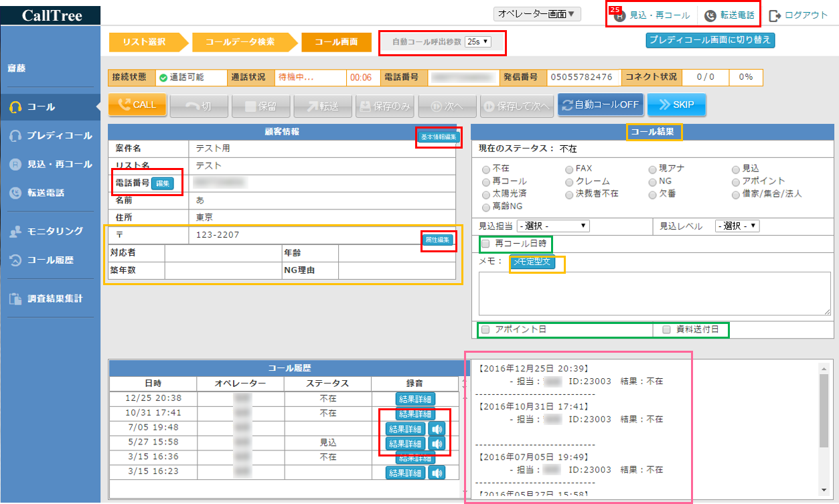
Task: Click the メモ定型文 button
Action: click(x=532, y=262)
